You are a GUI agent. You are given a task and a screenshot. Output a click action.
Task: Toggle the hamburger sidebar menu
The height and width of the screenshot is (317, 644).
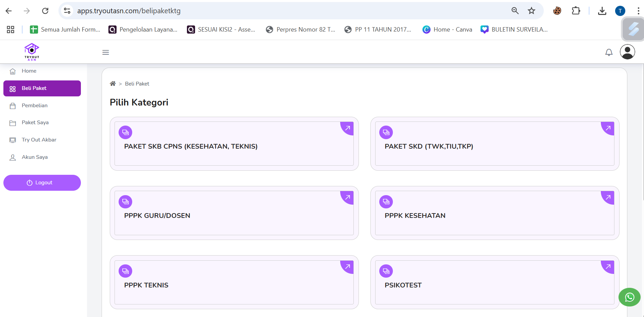pyautogui.click(x=106, y=52)
